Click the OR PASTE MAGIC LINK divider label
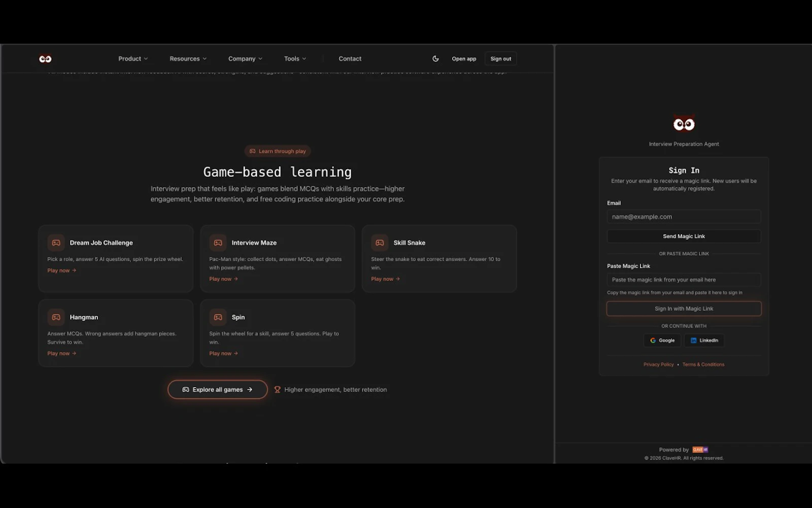 pyautogui.click(x=684, y=254)
